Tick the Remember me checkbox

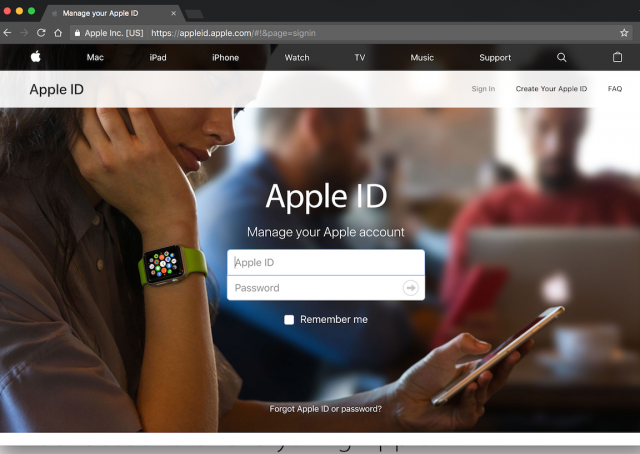click(289, 320)
